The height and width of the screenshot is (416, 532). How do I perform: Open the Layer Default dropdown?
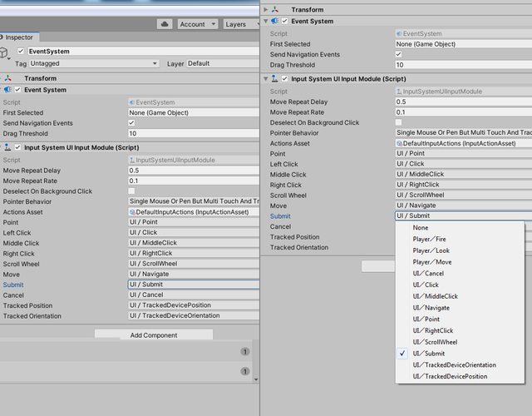(x=223, y=63)
